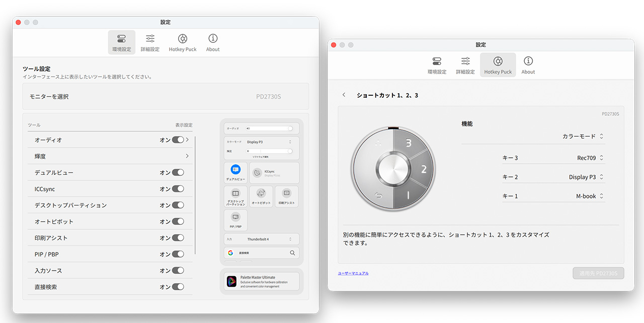644x323 pixels.
Task: Click the デュアルビュー icon in preview panel
Action: tap(235, 170)
